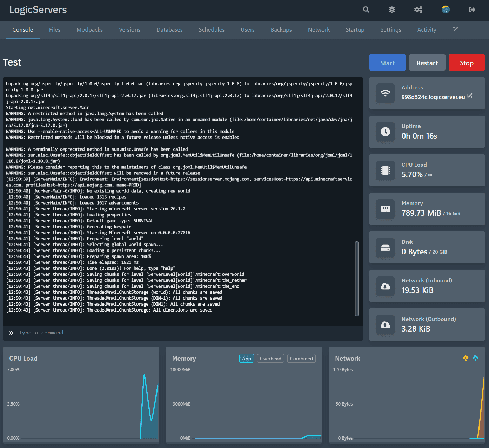Click the Network Inbound cloud download icon

coord(386,286)
